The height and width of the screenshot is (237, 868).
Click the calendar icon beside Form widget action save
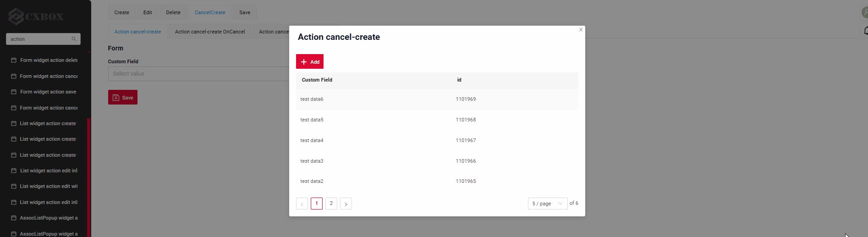14,92
